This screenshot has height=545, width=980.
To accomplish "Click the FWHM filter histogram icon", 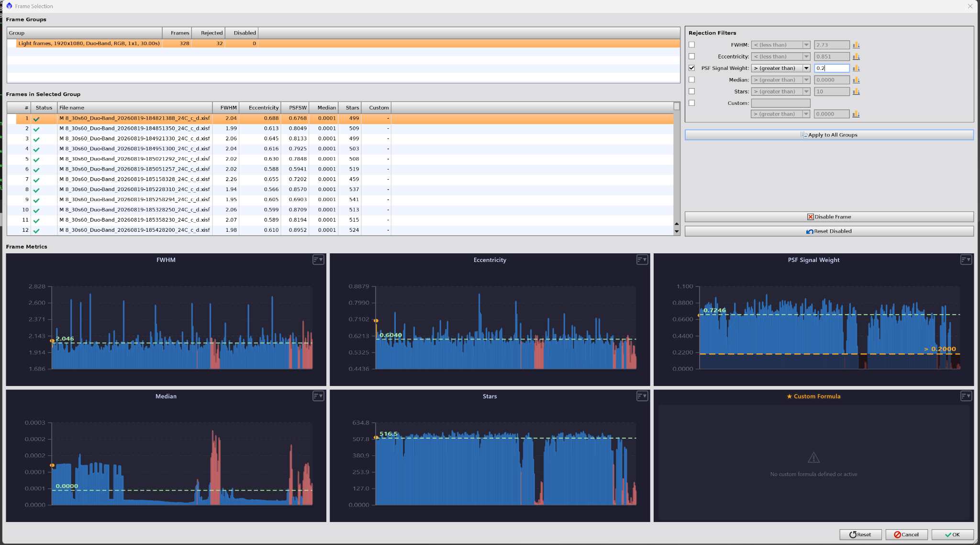I will (856, 45).
